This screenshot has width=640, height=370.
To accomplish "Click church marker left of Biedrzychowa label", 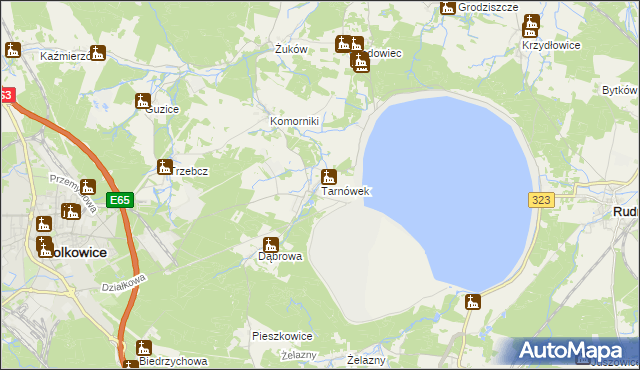I will pyautogui.click(x=144, y=348).
